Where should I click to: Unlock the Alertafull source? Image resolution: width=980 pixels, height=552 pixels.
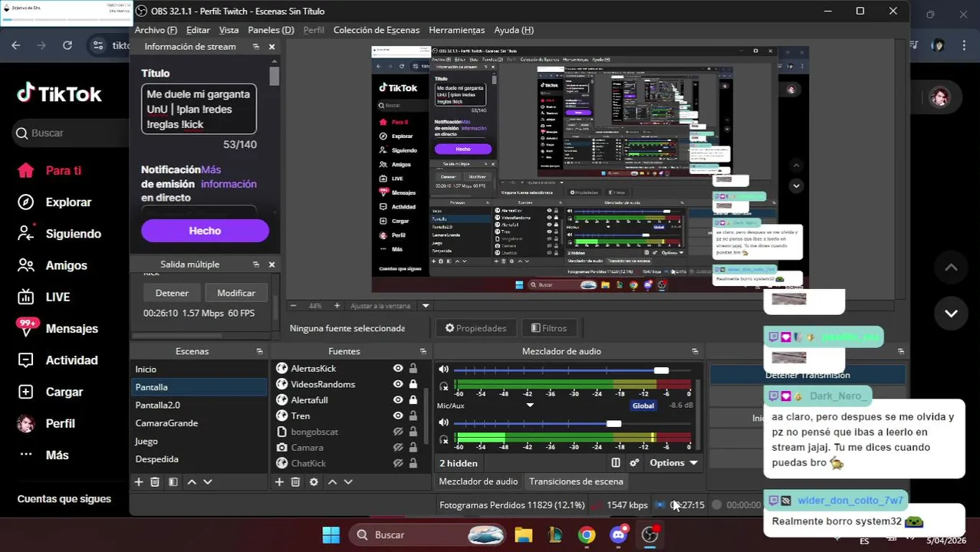click(x=413, y=400)
